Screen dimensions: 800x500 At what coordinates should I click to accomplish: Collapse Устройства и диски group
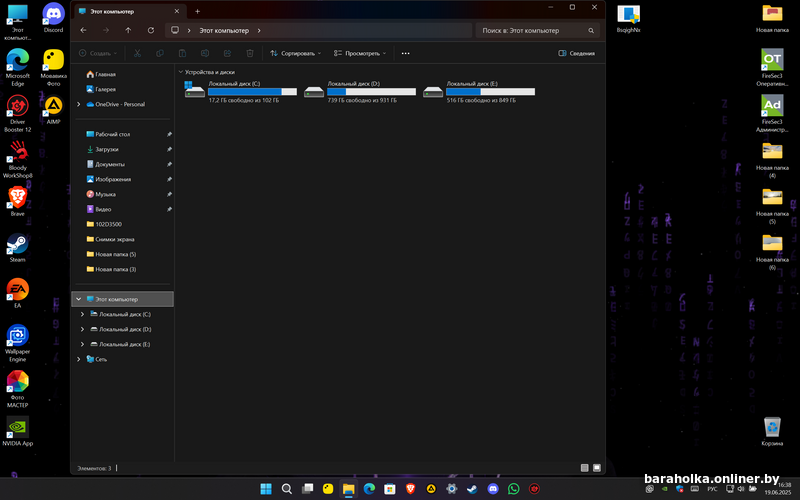(x=181, y=72)
